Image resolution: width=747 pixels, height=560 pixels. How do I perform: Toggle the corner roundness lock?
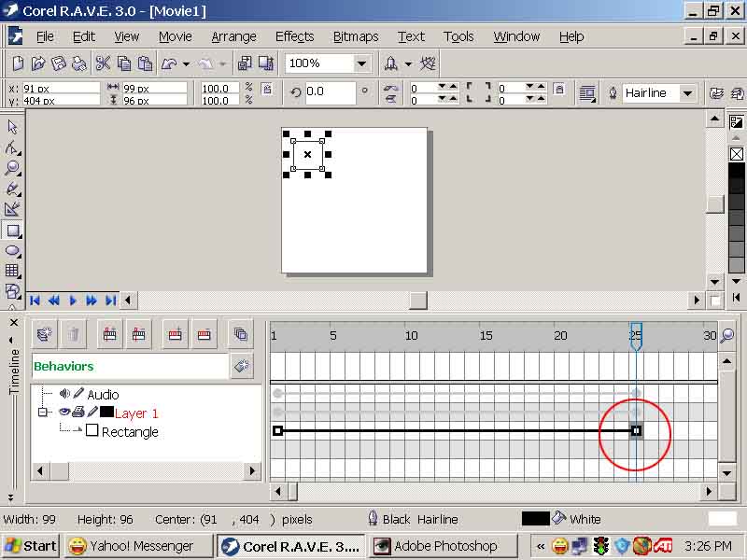click(559, 89)
